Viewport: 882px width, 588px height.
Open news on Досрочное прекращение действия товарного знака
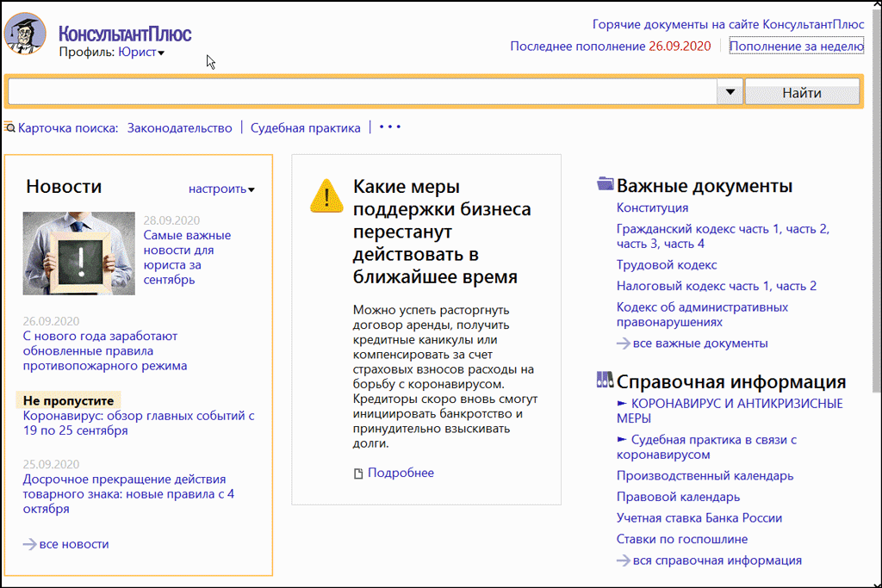tap(128, 494)
